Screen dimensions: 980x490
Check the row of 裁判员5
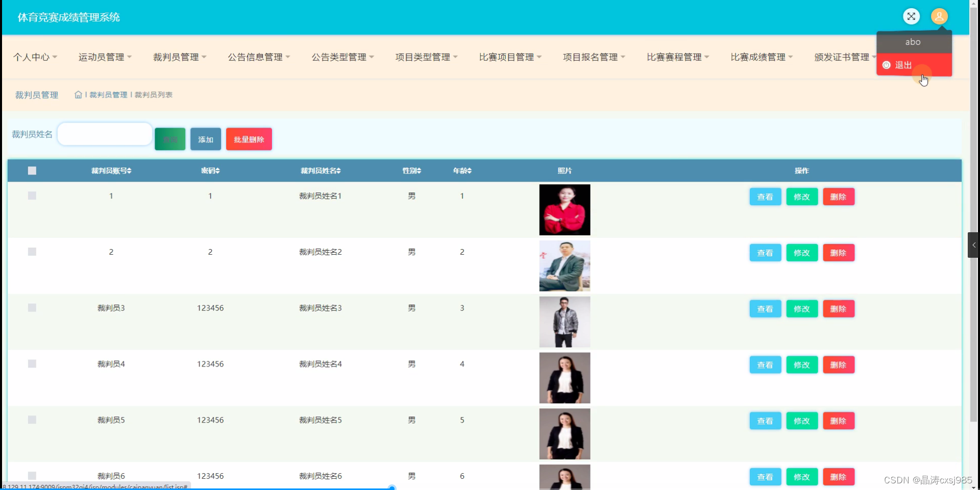tap(32, 420)
